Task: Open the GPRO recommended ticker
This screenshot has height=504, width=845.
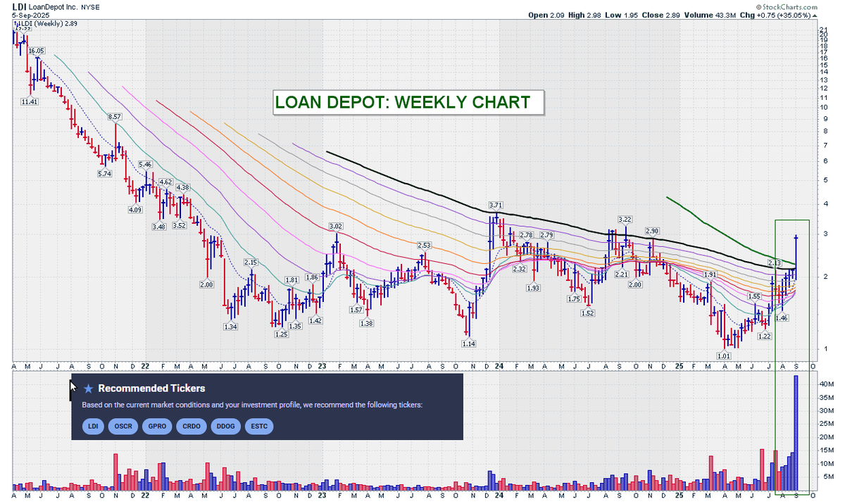Action: click(156, 427)
